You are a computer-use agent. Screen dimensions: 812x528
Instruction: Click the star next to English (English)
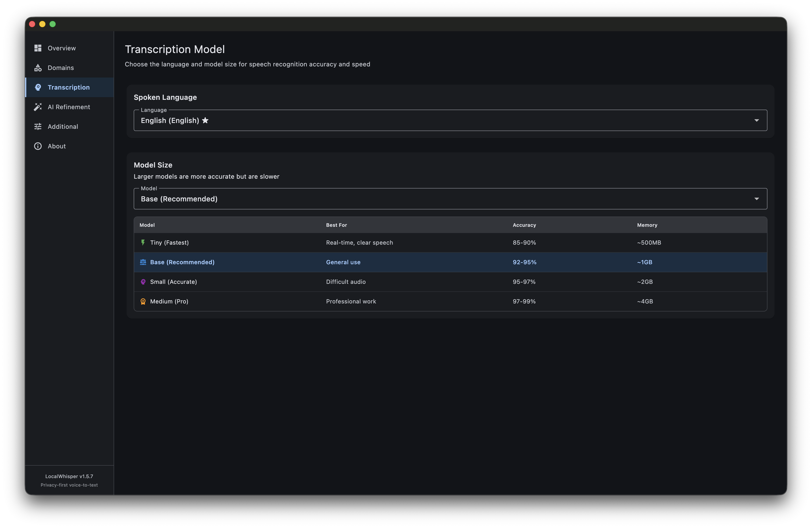205,120
